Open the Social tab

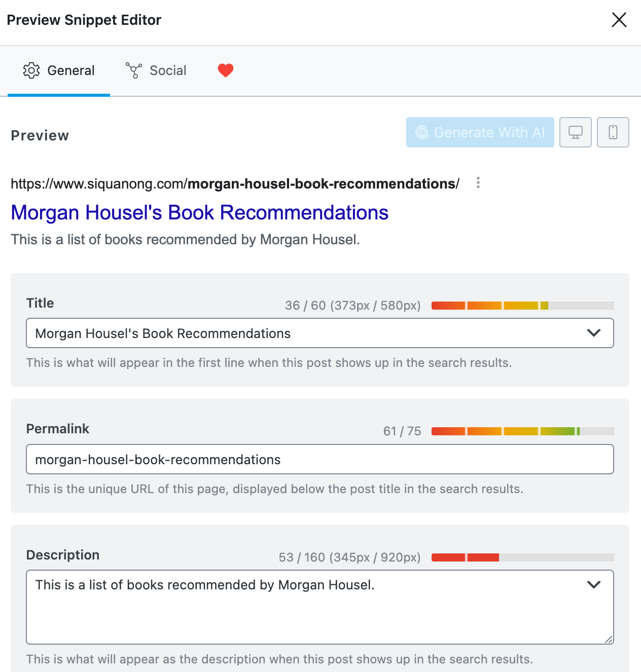click(156, 70)
